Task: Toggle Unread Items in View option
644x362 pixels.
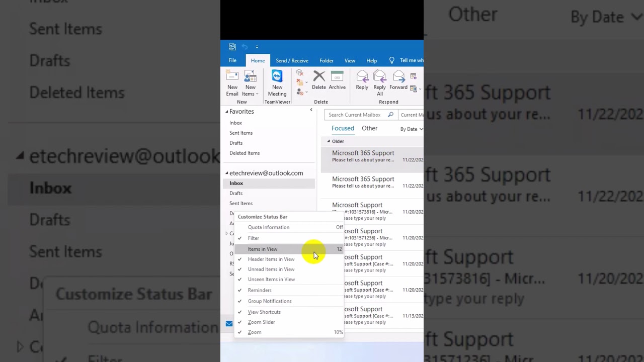Action: [289, 269]
